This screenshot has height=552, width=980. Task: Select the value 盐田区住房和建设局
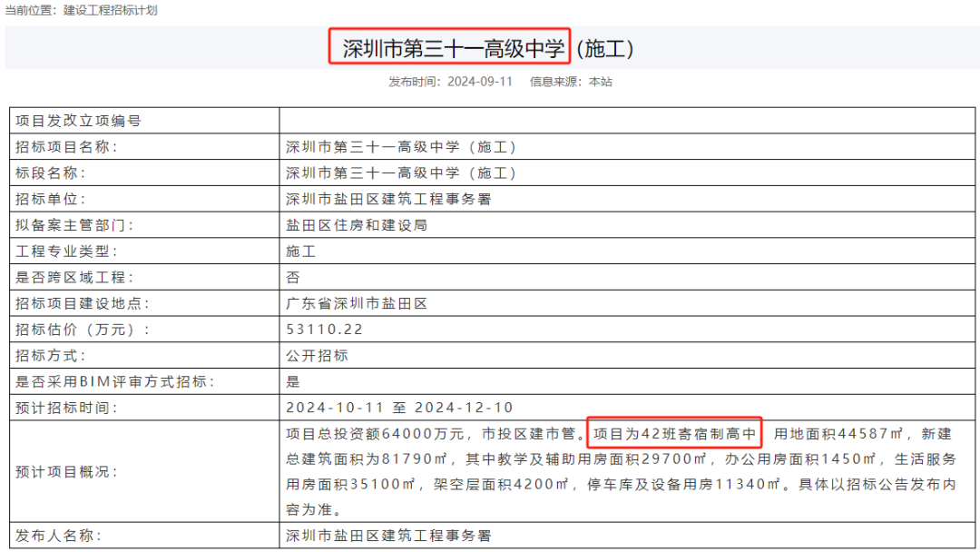point(357,225)
